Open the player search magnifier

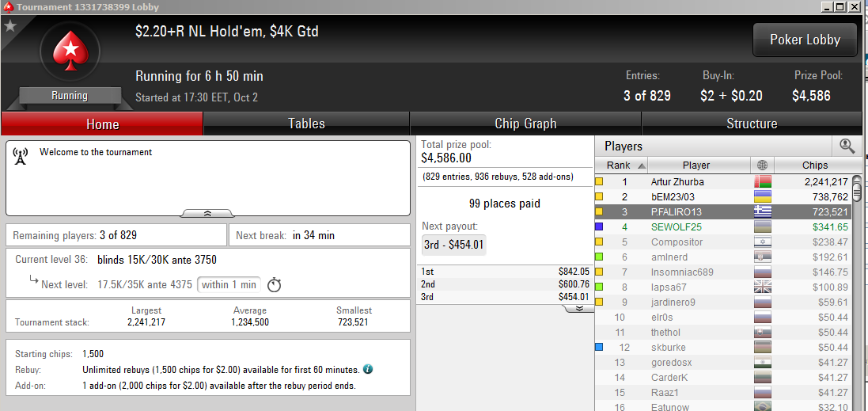[847, 147]
